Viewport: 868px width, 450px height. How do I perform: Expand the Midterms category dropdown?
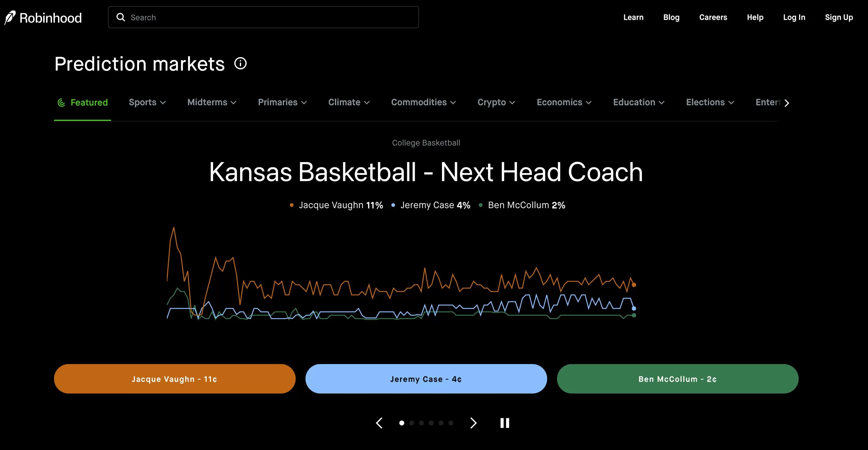212,102
